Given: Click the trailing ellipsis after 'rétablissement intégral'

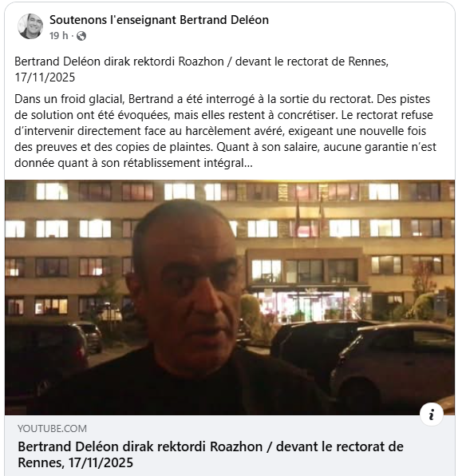Looking at the screenshot, I should (248, 163).
